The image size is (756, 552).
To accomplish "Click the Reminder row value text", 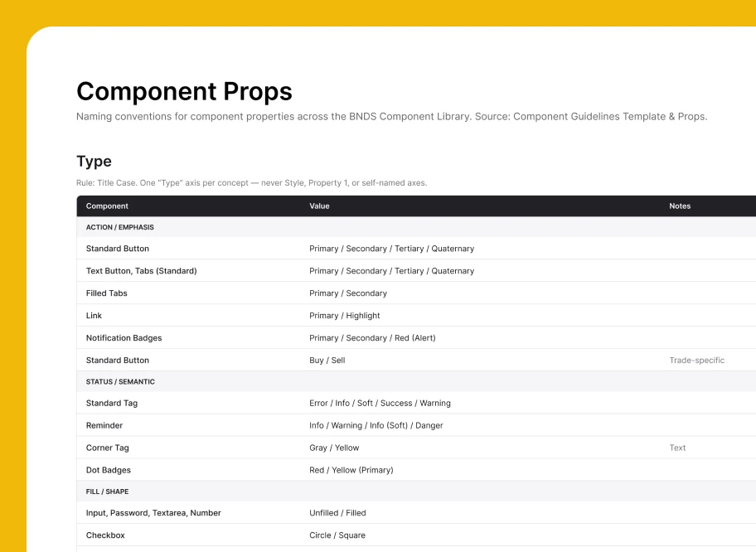I will click(x=376, y=425).
